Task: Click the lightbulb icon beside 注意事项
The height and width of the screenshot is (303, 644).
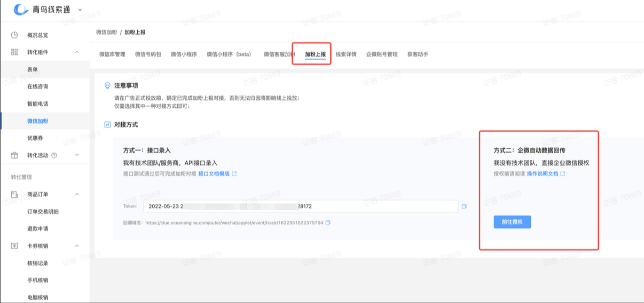Action: tap(107, 85)
